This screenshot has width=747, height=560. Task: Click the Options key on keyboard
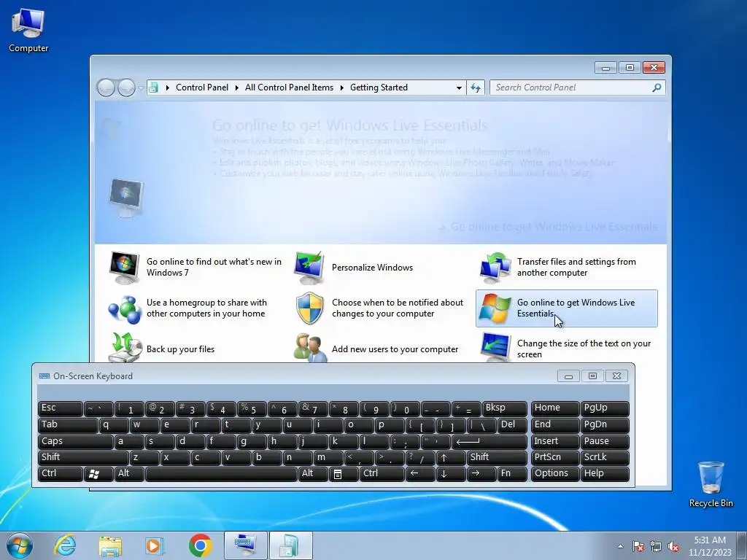pyautogui.click(x=555, y=474)
